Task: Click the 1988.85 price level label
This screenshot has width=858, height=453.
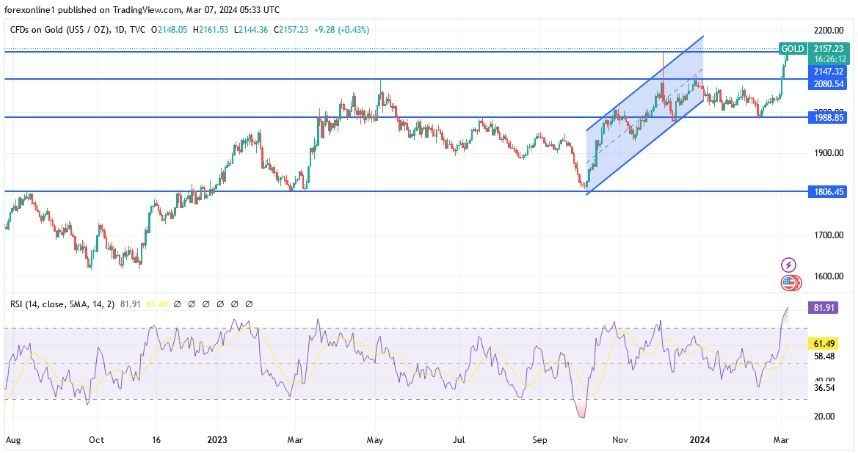Action: click(828, 118)
